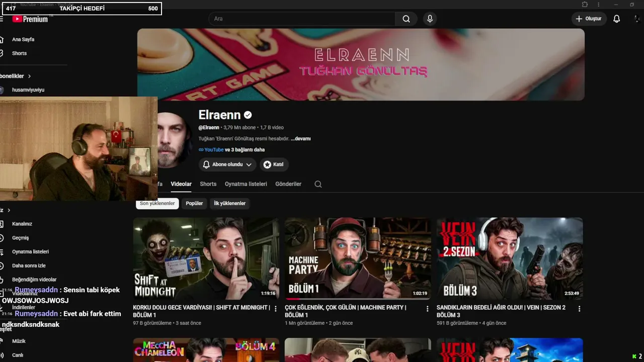
Task: Click the Katıl membership button
Action: tap(274, 164)
